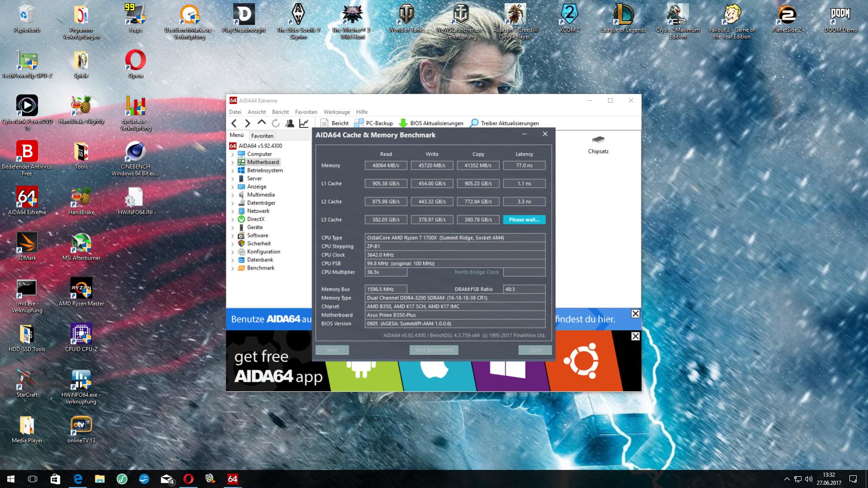Open the Werkzeuge menu
Screen dimensions: 868x488
pos(337,112)
